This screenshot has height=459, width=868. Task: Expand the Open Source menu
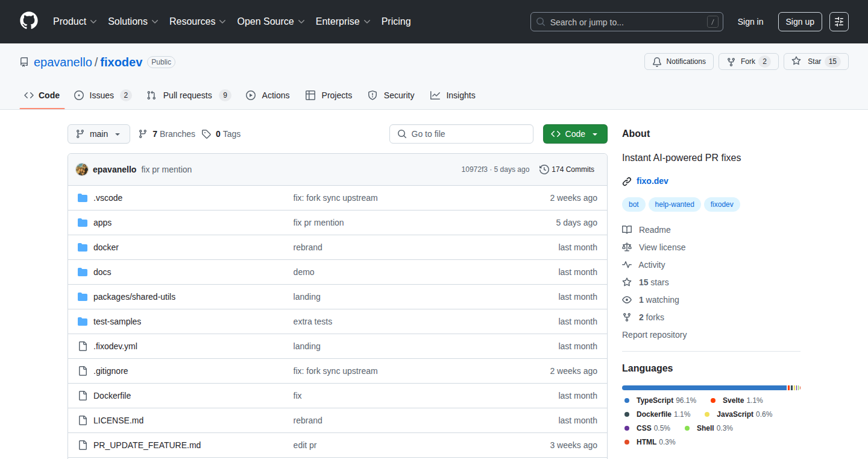tap(271, 21)
